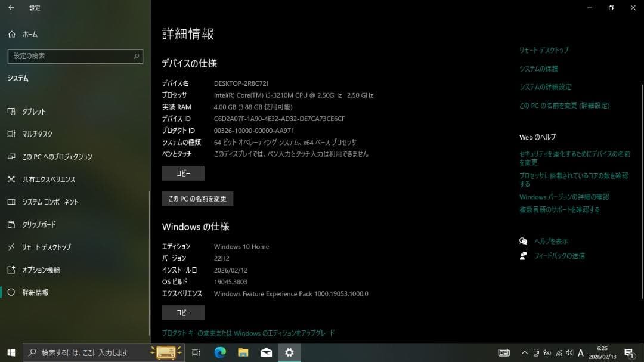Click コピー under デバイスの仕様

click(x=183, y=172)
